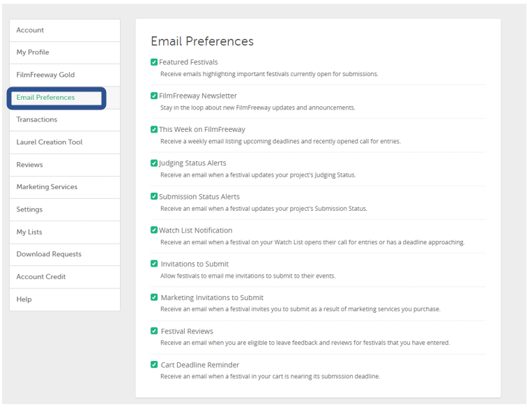Viewport: 532px width, 409px height.
Task: View Transactions in the sidebar
Action: [x=65, y=120]
